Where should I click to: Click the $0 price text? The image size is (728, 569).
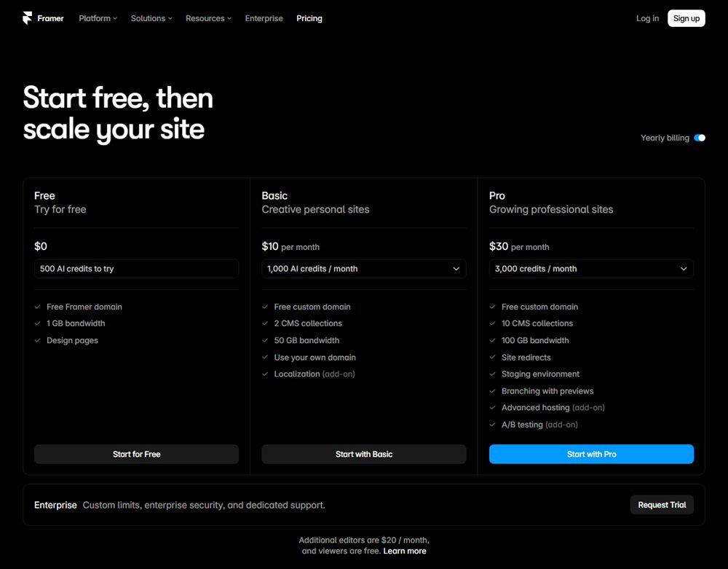(x=40, y=246)
